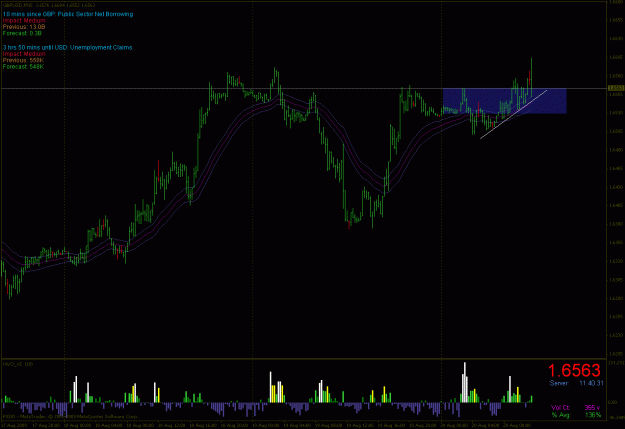Select the white ascending trendline

(513, 114)
